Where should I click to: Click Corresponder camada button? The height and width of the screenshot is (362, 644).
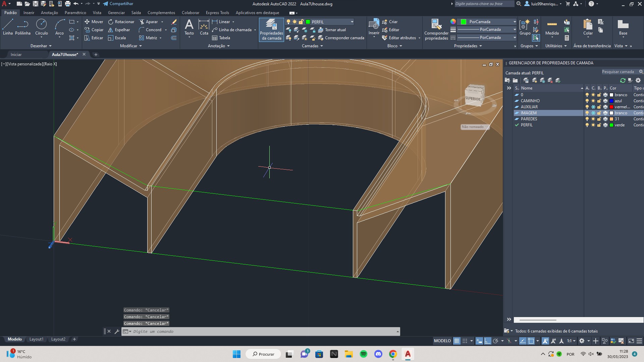tap(341, 38)
